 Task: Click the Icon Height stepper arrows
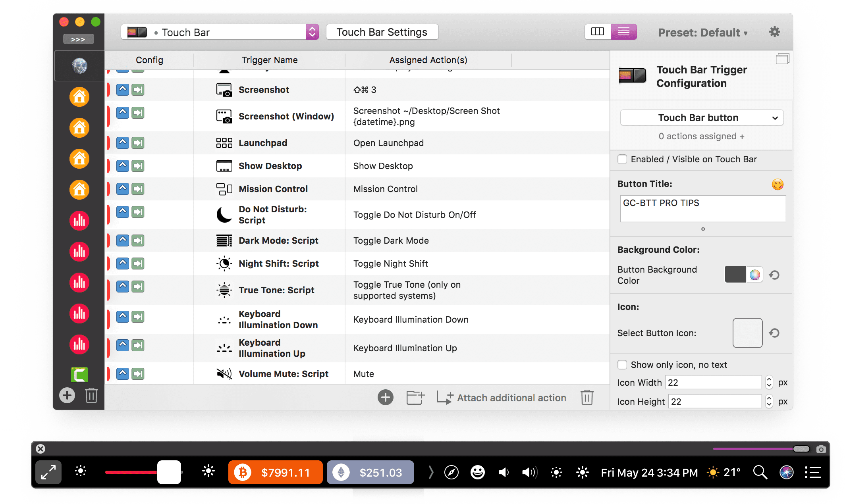pos(769,401)
